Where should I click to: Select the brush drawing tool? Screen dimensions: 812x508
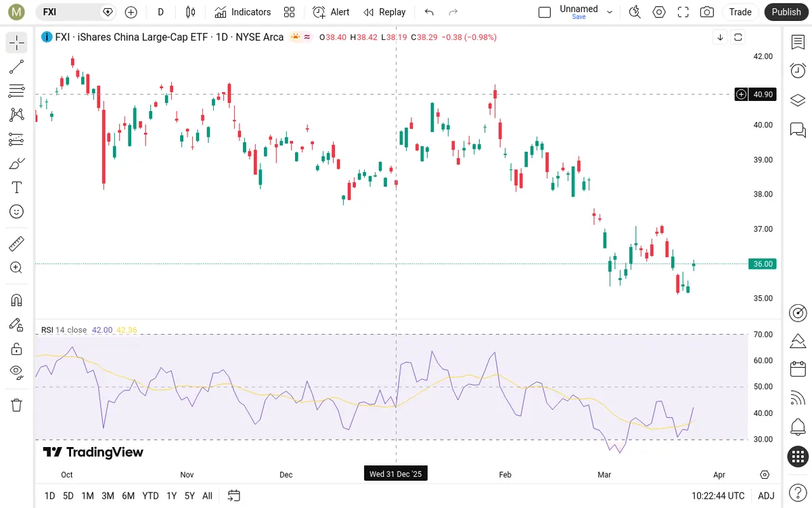tap(17, 163)
